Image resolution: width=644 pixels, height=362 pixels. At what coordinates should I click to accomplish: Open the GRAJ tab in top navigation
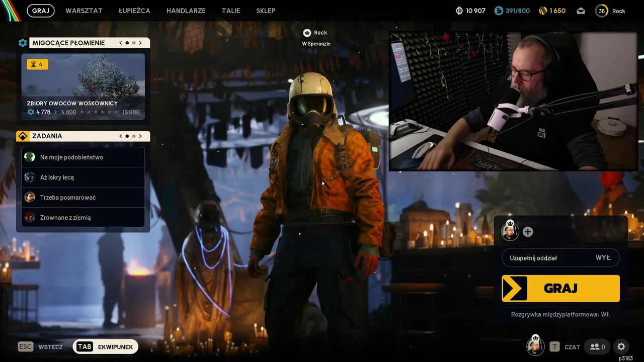tap(41, 11)
